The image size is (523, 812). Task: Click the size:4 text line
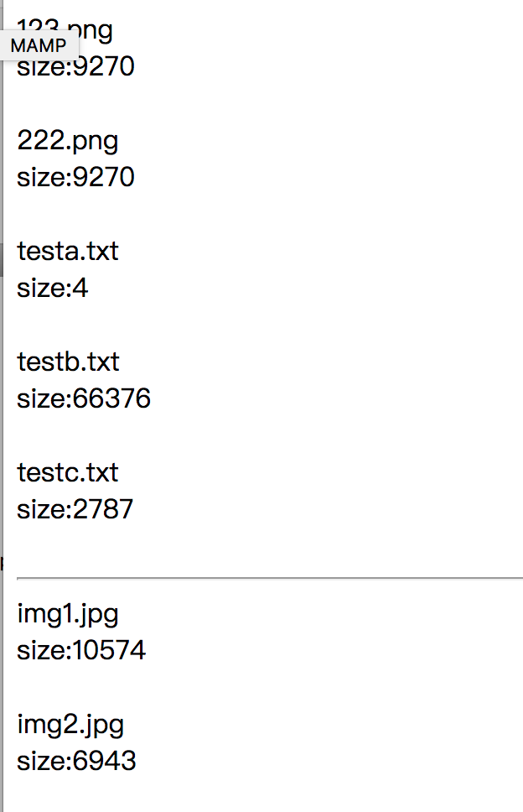click(x=53, y=288)
